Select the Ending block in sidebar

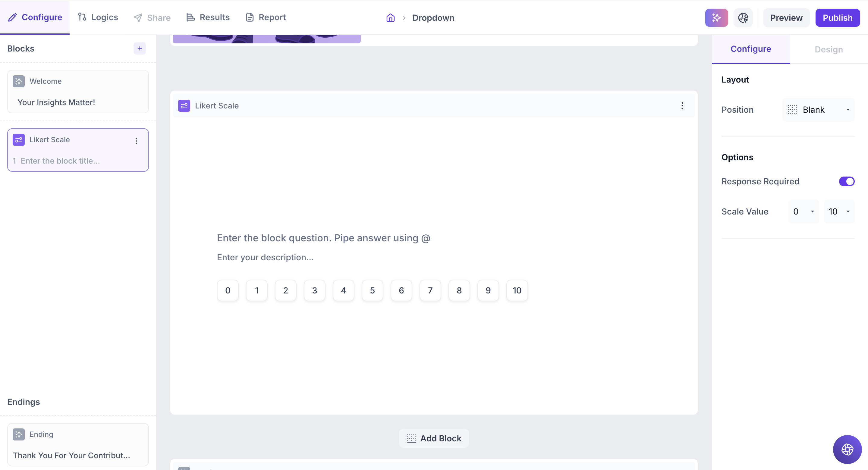pyautogui.click(x=78, y=444)
